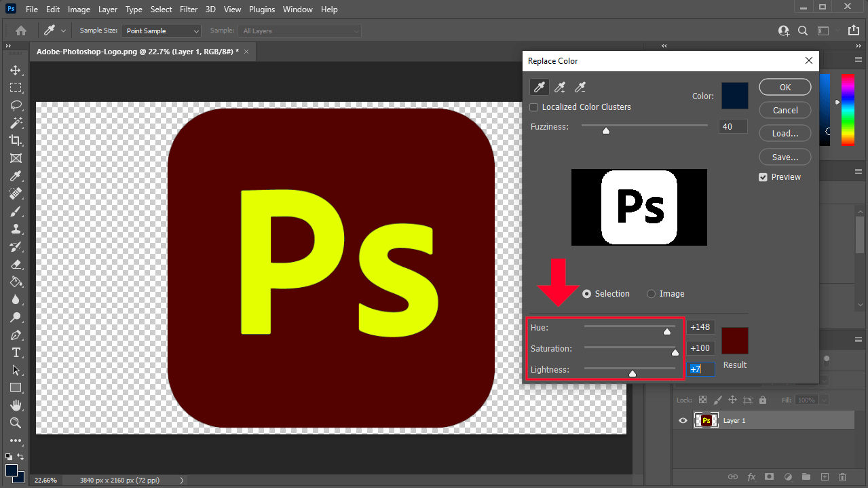Open the Layer menu
The width and height of the screenshot is (868, 488).
108,10
